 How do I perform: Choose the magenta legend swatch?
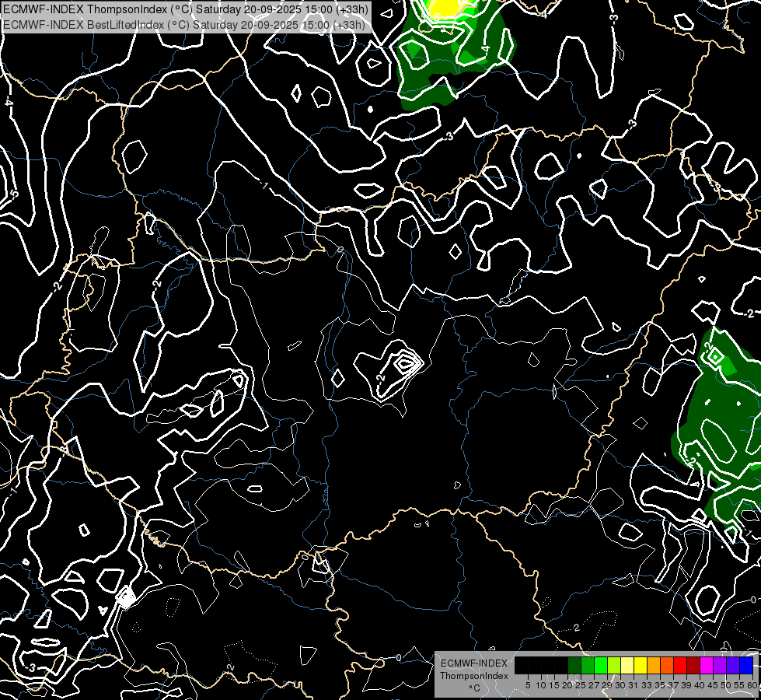coord(707,665)
